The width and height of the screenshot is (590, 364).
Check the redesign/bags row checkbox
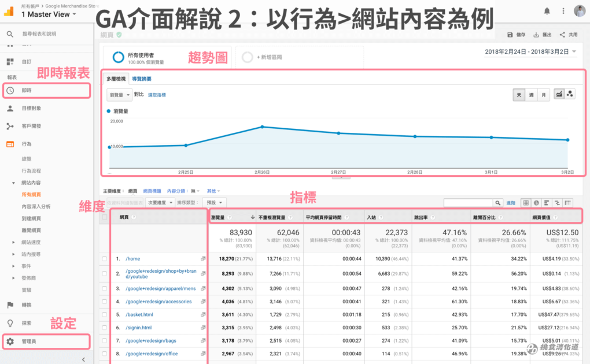105,341
